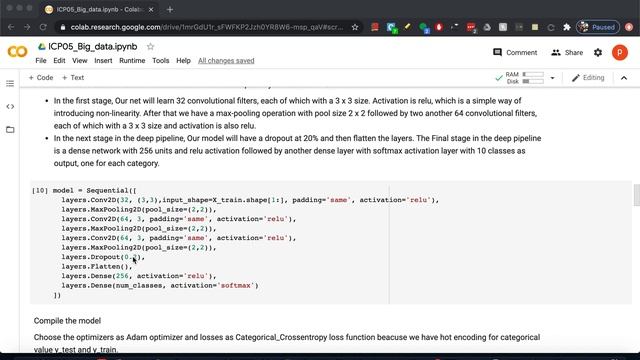Click the layers.Flatten() code line

pyautogui.click(x=97, y=267)
